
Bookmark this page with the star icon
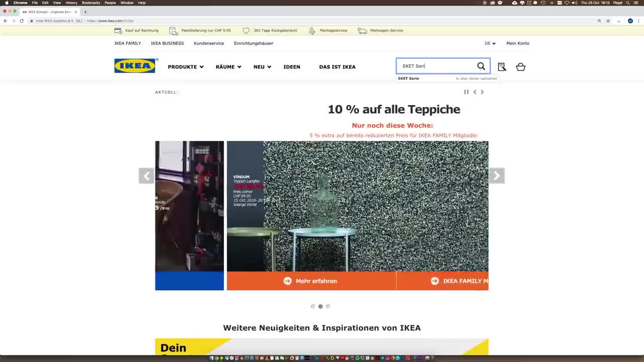click(x=608, y=21)
